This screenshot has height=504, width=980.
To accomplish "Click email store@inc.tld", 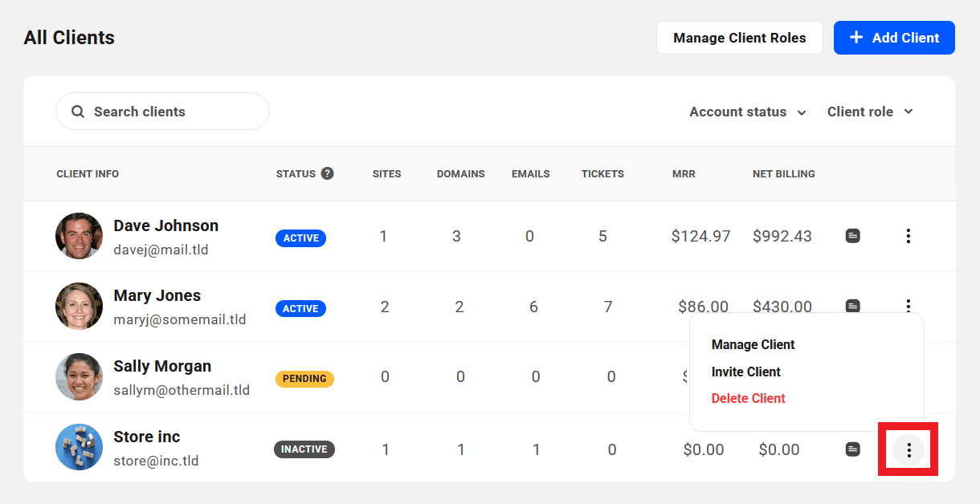I will coord(156,461).
